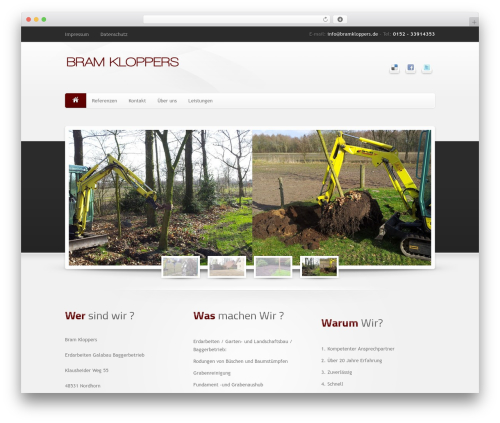Open the Datenschutz link
Image resolution: width=500 pixels, height=423 pixels.
tap(114, 34)
